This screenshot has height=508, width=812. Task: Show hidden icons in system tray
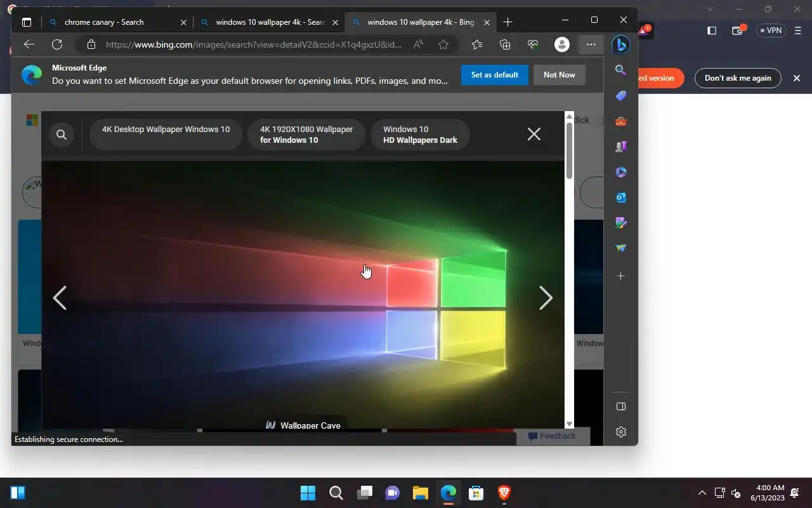702,493
